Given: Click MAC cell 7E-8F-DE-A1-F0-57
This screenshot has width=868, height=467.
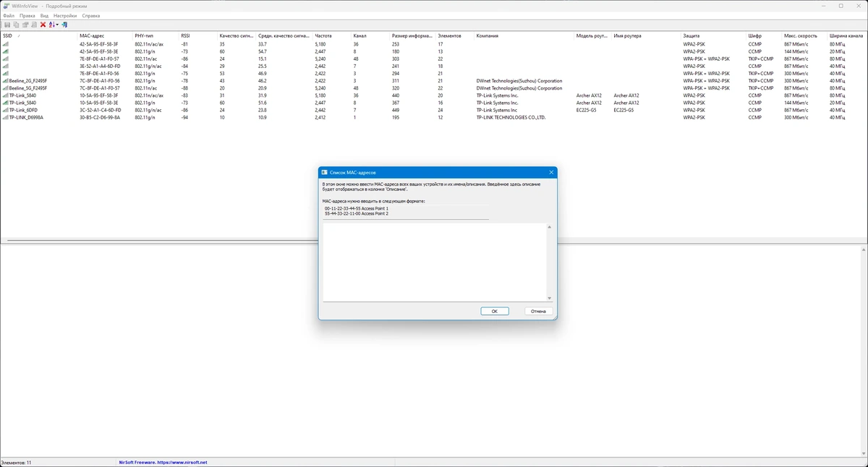Looking at the screenshot, I should click(x=99, y=59).
